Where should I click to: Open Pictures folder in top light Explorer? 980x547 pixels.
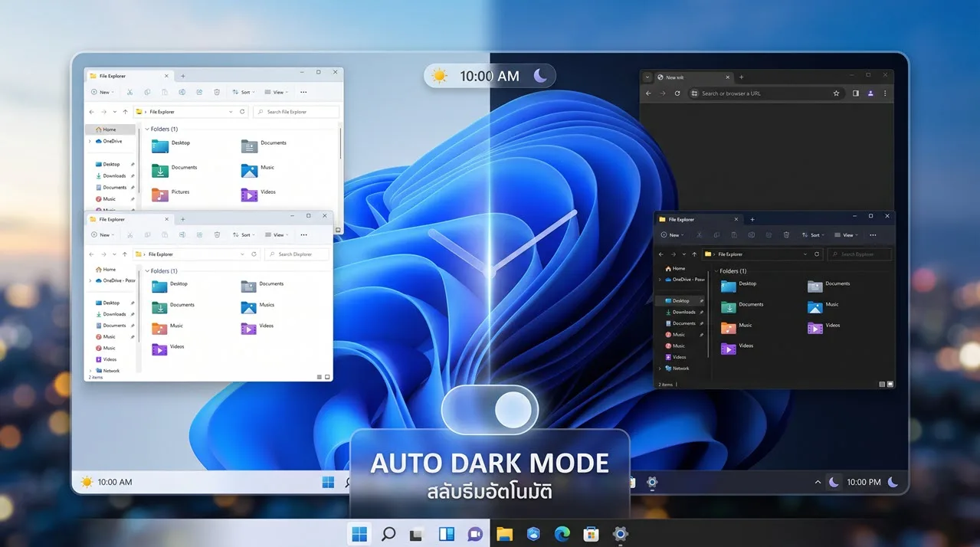tap(171, 193)
